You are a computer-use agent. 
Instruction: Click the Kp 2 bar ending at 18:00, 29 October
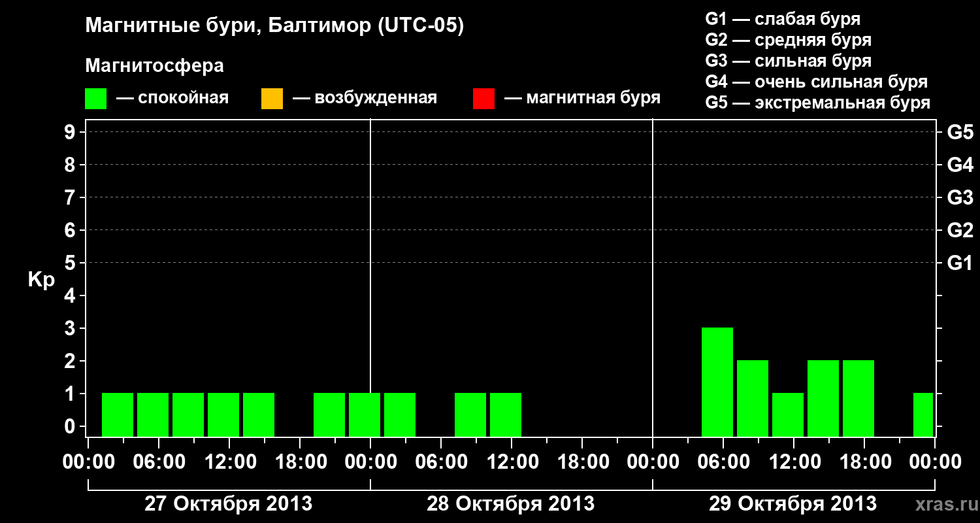click(858, 398)
